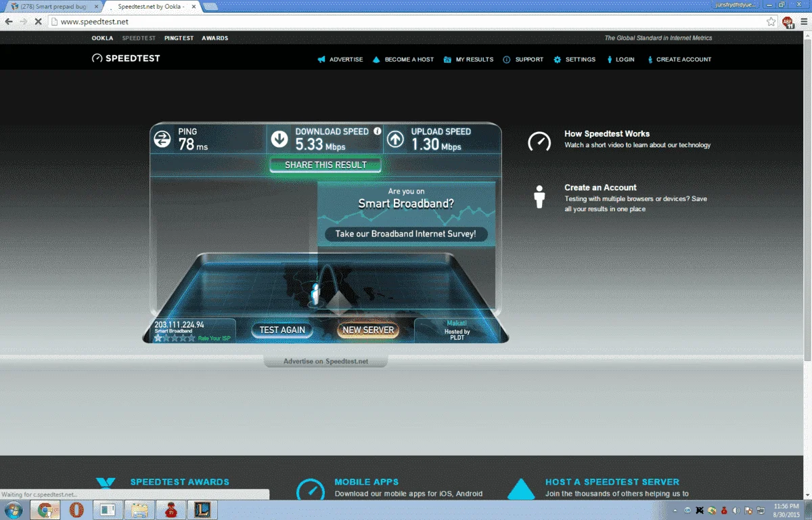
Task: Click the ping arrows icon
Action: tap(162, 139)
